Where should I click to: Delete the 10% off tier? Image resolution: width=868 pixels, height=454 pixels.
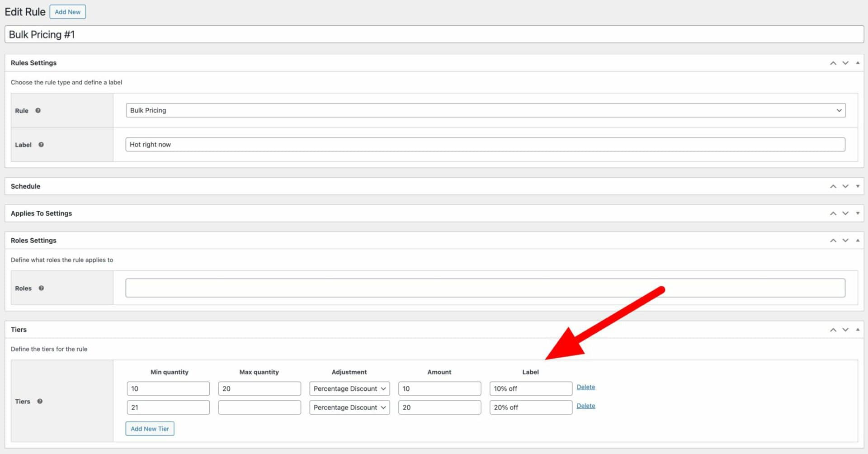point(586,387)
